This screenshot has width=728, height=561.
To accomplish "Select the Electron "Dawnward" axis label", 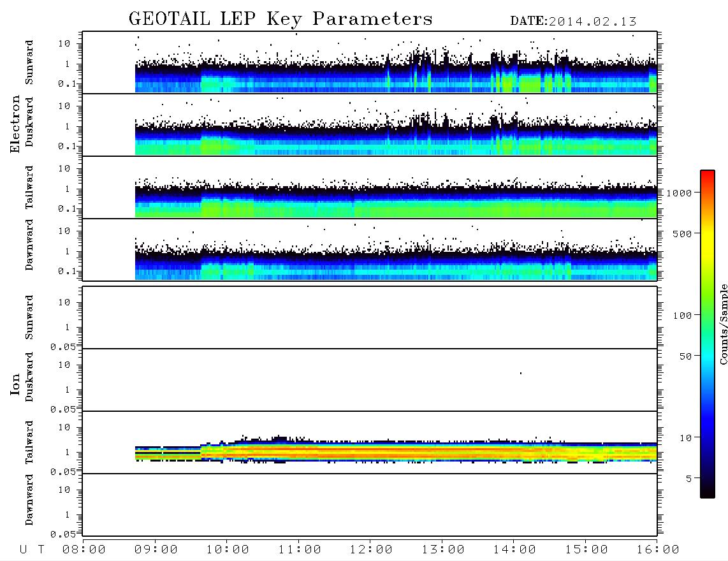I will tap(29, 245).
